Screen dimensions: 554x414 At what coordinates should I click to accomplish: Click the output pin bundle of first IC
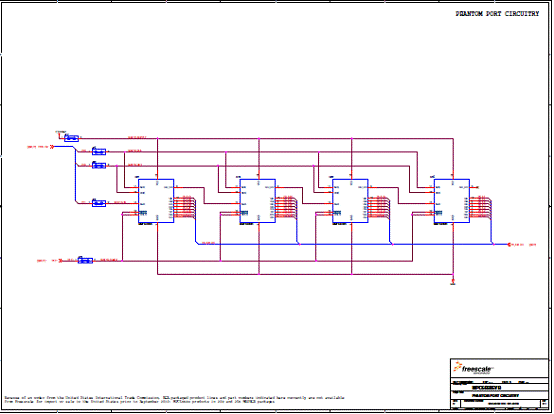pos(185,207)
